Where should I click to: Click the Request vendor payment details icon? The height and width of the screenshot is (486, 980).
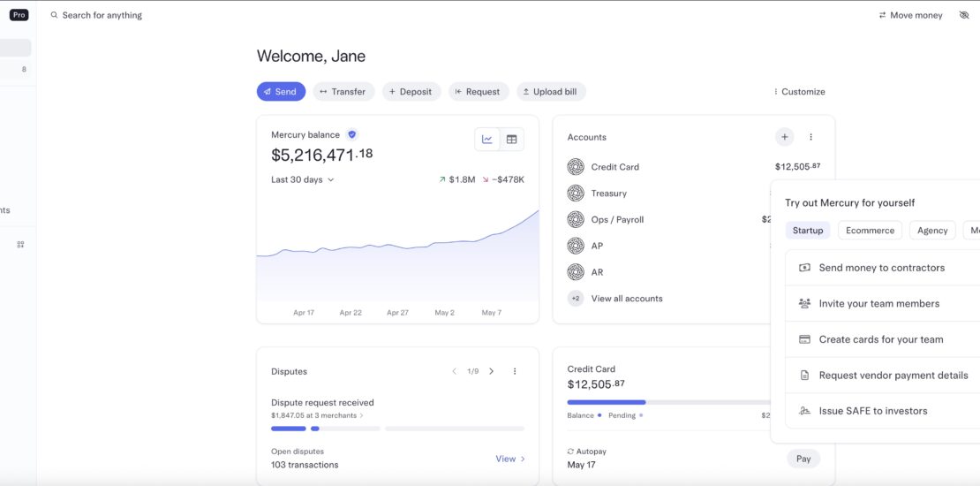click(x=804, y=376)
